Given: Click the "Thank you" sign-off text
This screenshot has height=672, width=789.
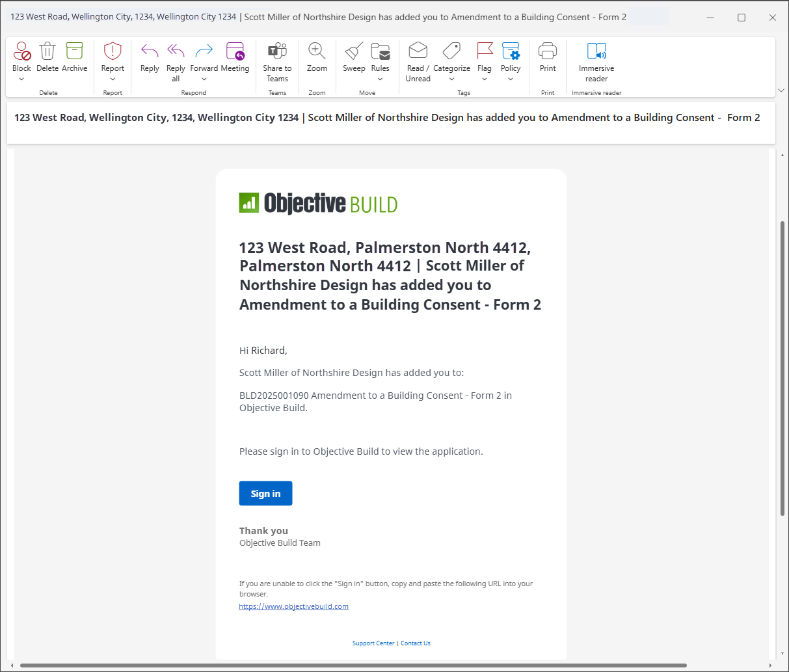Looking at the screenshot, I should [263, 531].
